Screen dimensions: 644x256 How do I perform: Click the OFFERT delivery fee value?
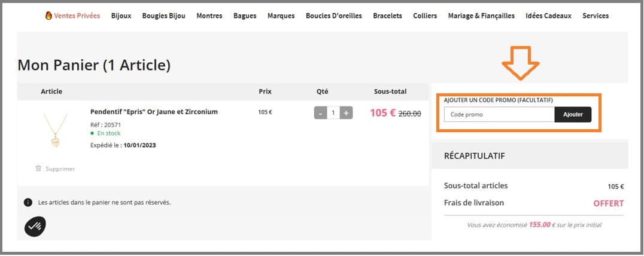click(x=608, y=203)
